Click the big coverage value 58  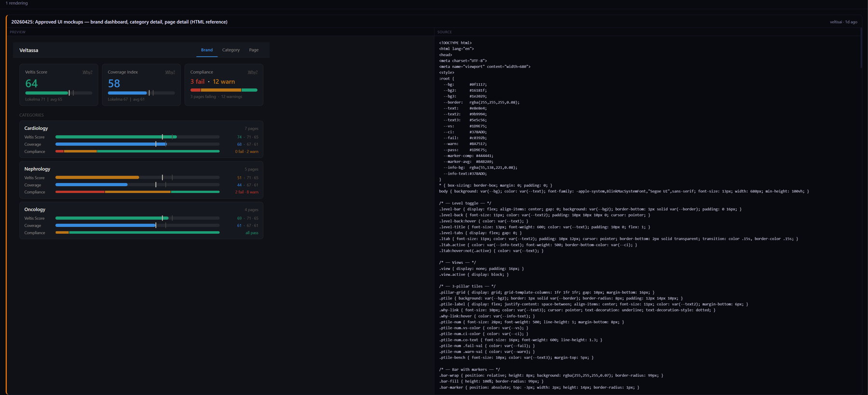point(114,83)
